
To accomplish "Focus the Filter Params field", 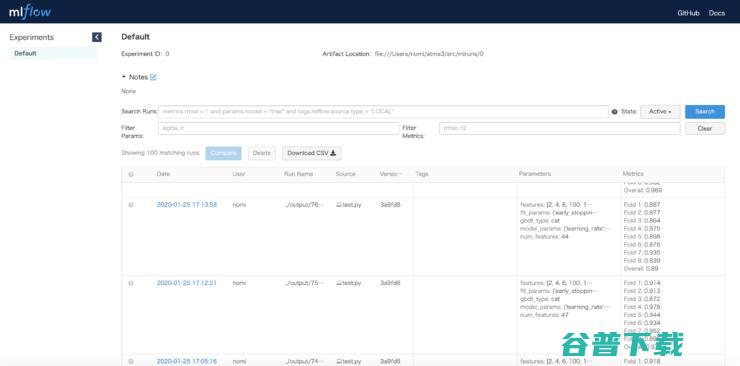I will coord(278,128).
